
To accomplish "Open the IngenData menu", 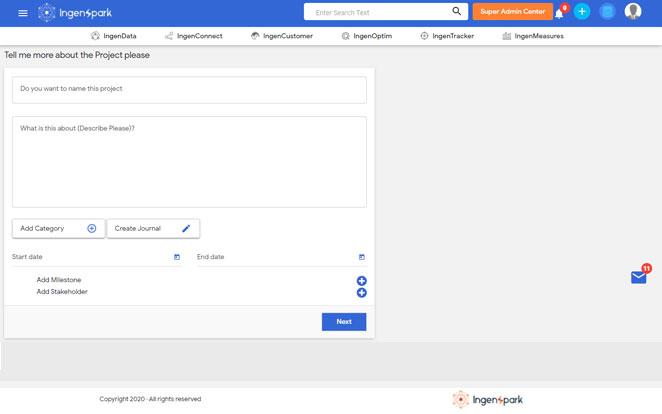I will [114, 36].
